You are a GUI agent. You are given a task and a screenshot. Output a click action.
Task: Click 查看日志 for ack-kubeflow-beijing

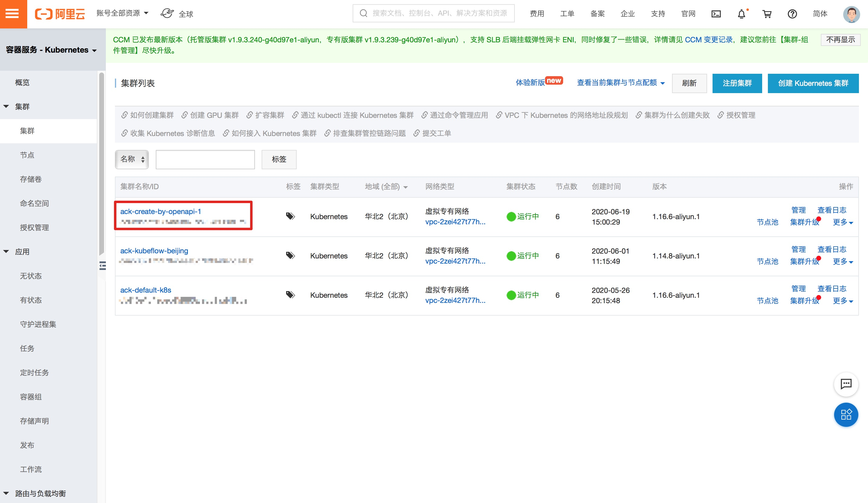point(832,249)
